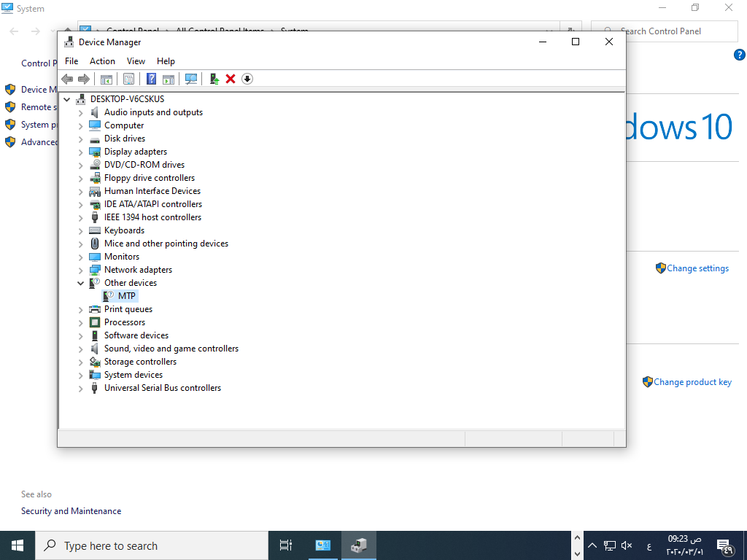Click the Control Panel taskbar icon

[323, 545]
